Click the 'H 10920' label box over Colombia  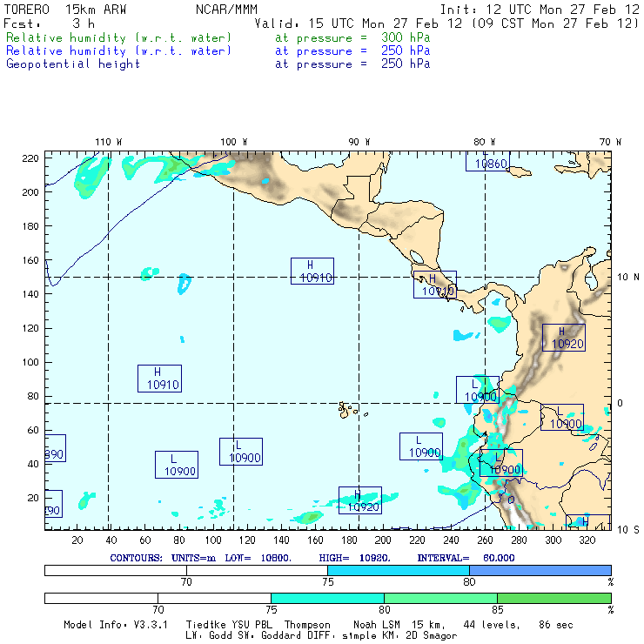coord(564,338)
